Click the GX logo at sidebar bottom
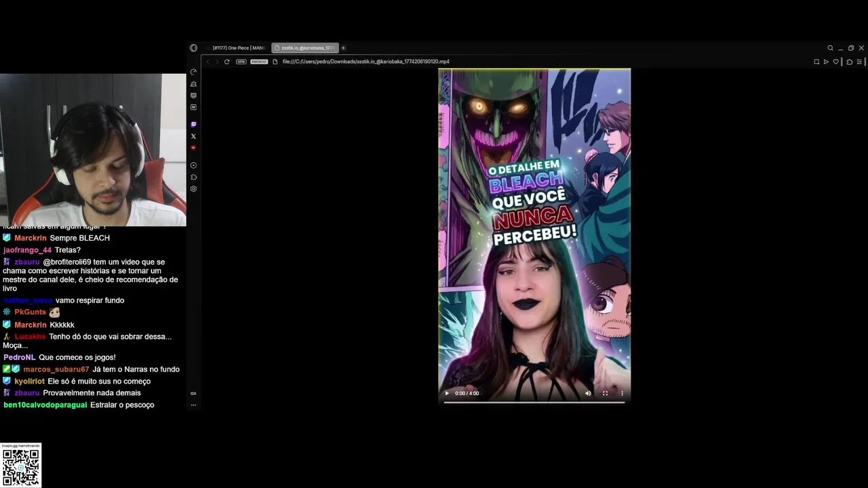The width and height of the screenshot is (868, 488). (193, 393)
